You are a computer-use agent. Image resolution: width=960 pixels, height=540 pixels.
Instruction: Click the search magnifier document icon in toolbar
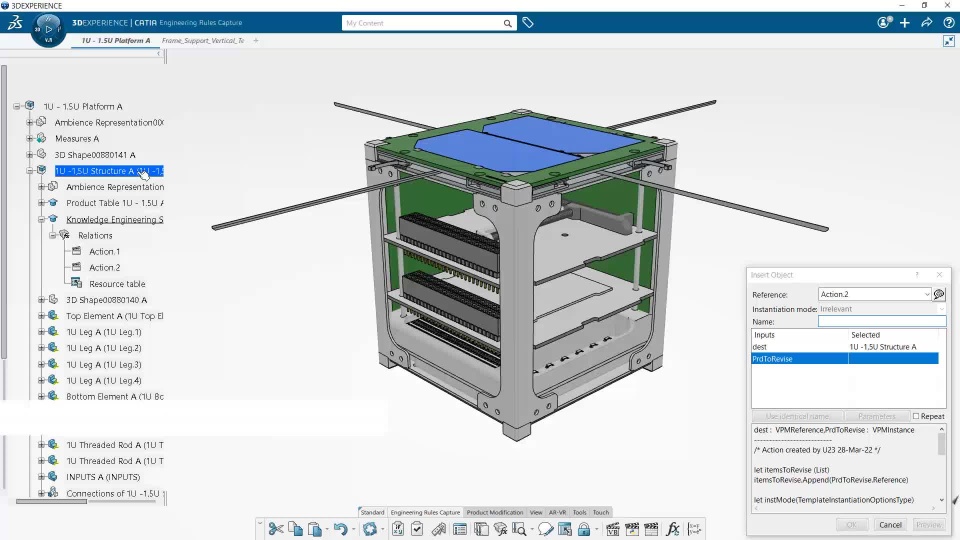tap(519, 529)
